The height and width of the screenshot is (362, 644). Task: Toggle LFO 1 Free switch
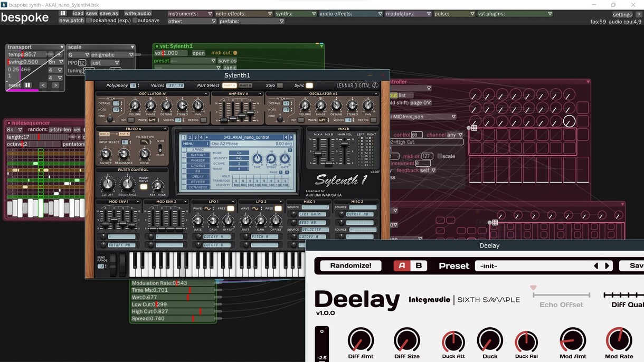tap(230, 208)
